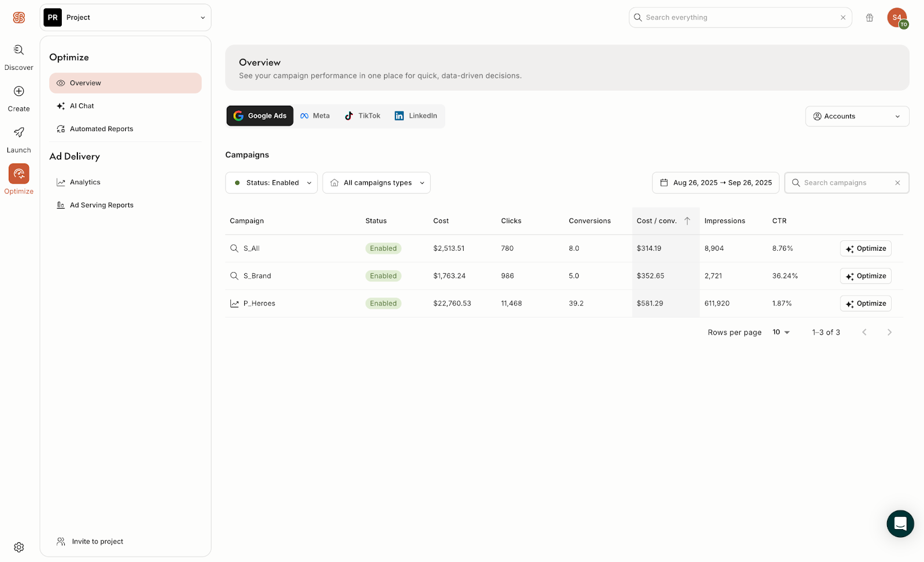
Task: Optimize the S_Brand campaign
Action: [x=866, y=276]
